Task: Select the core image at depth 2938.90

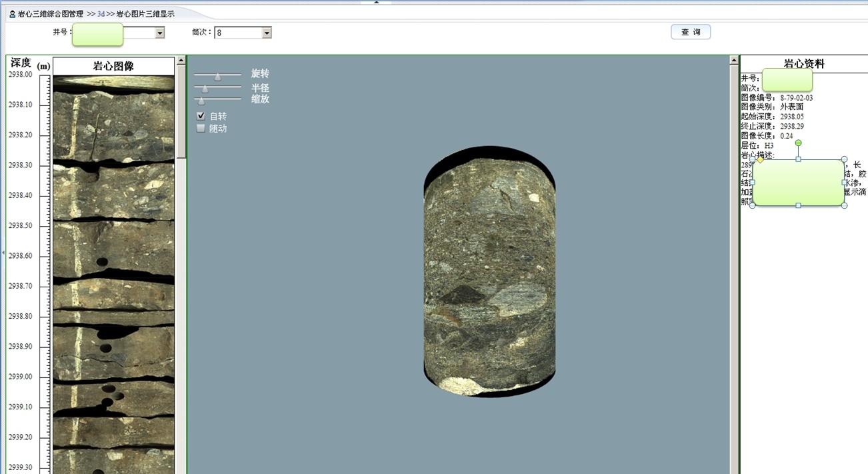Action: coord(113,352)
